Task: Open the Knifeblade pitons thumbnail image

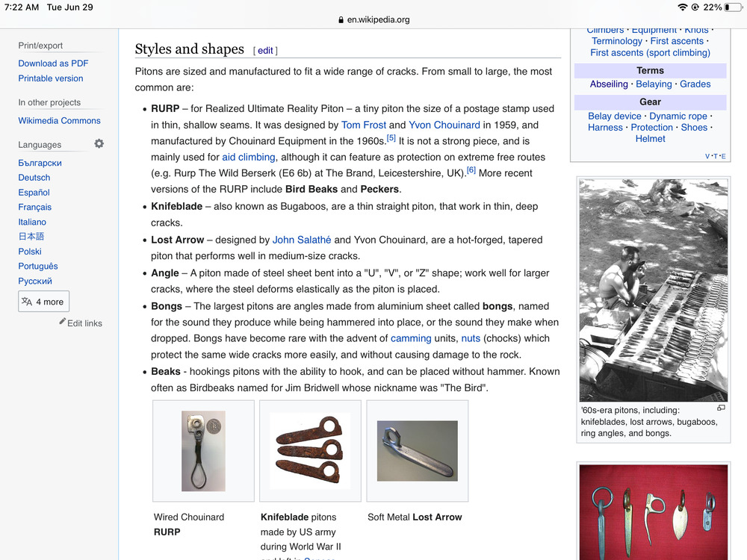Action: [310, 451]
